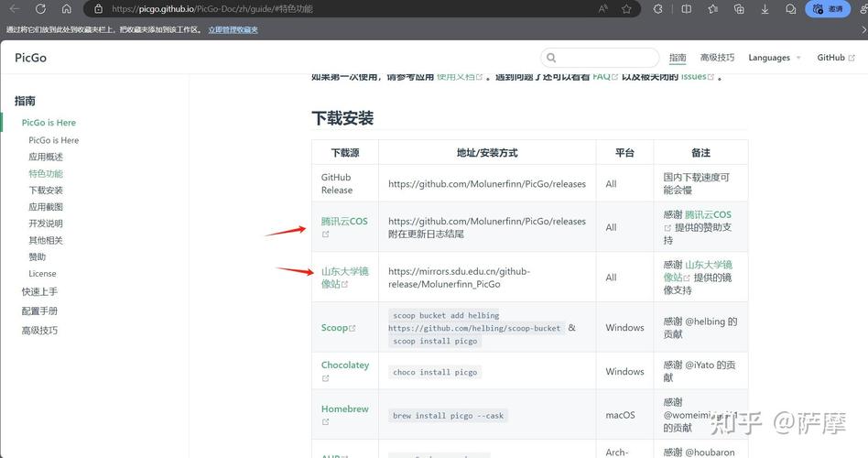Expand 快速上手 sidebar section
The height and width of the screenshot is (458, 868).
coord(39,291)
